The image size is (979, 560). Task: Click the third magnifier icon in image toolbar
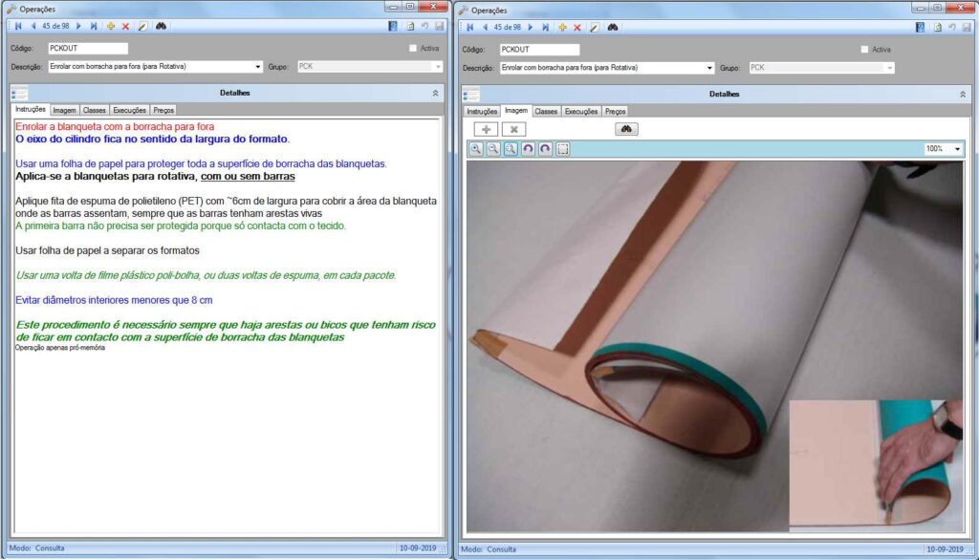[511, 148]
